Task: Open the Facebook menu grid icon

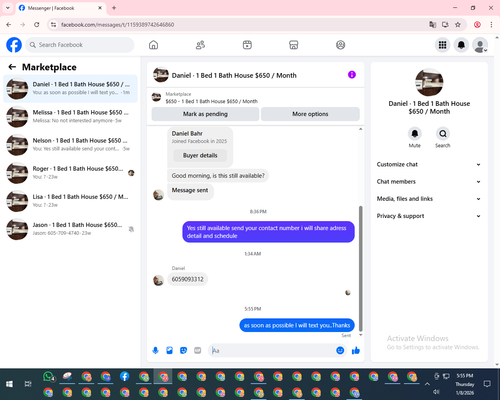Action: click(442, 45)
